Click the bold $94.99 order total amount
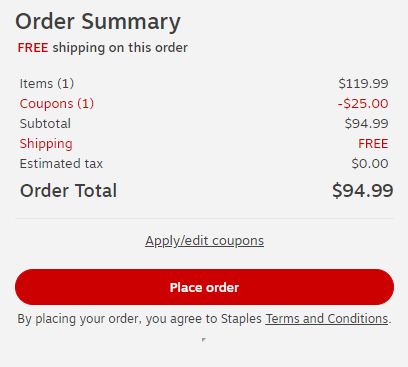The width and height of the screenshot is (408, 367). (x=363, y=191)
